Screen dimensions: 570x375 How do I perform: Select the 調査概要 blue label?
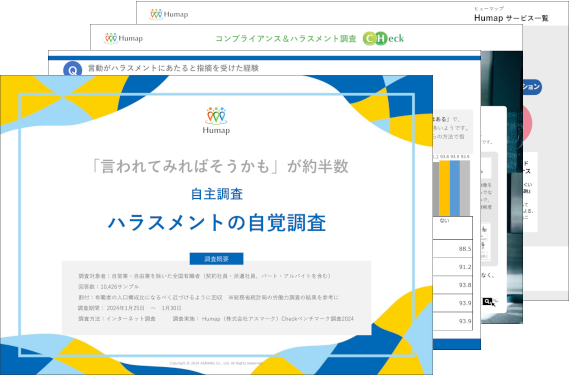click(216, 259)
